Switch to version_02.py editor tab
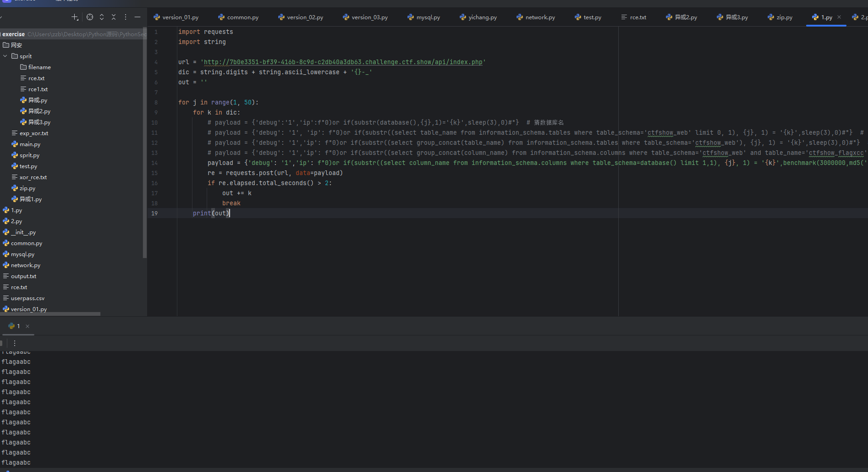 click(301, 17)
